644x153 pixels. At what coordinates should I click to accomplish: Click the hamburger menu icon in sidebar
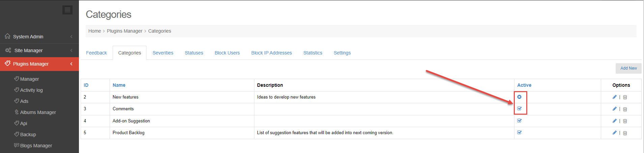pos(67,10)
